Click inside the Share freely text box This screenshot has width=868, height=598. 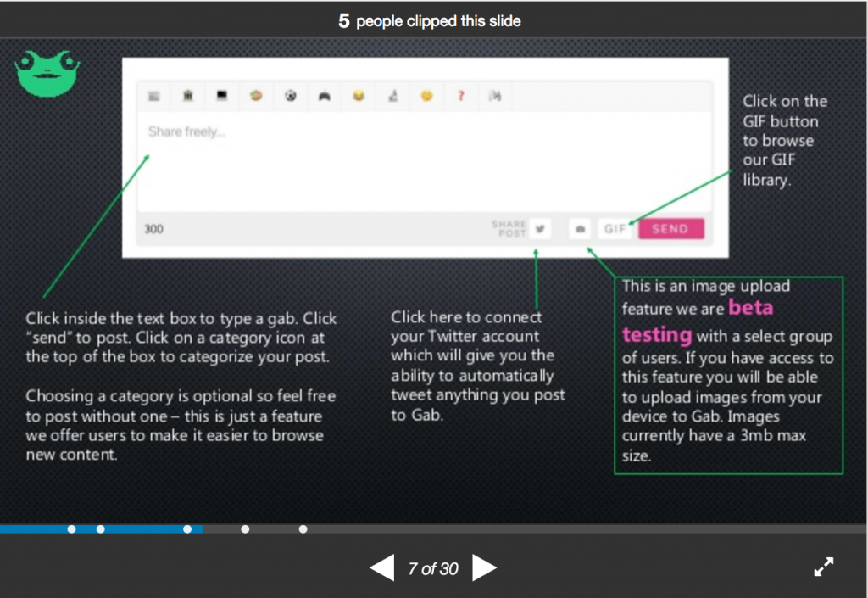(x=424, y=161)
